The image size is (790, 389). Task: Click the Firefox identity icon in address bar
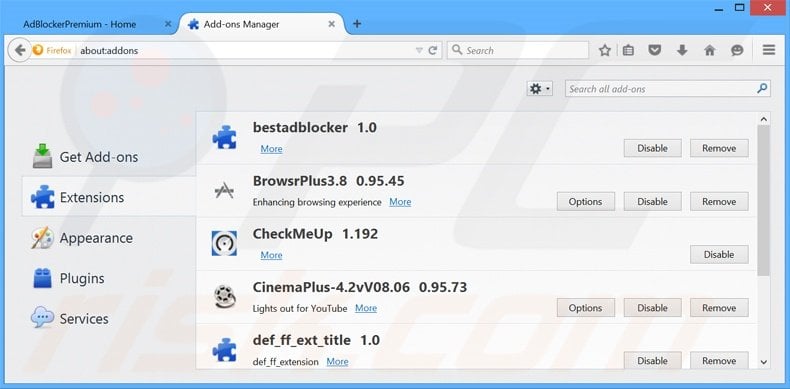[38, 50]
